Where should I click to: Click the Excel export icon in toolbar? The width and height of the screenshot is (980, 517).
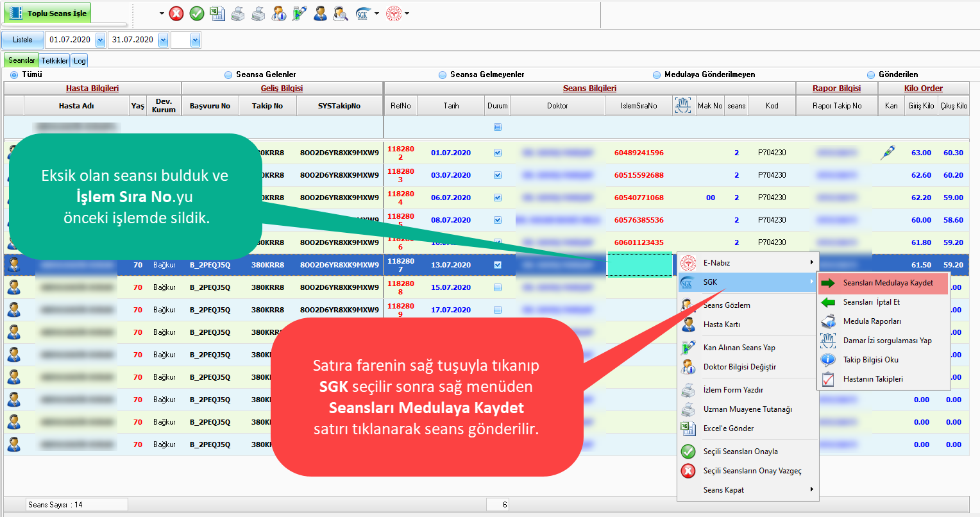pos(217,13)
